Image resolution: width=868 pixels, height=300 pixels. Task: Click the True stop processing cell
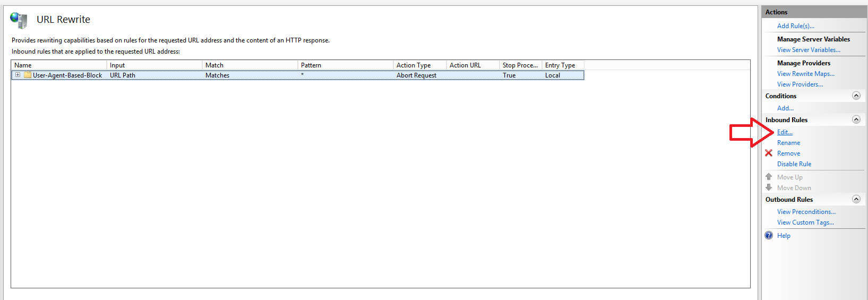(509, 75)
